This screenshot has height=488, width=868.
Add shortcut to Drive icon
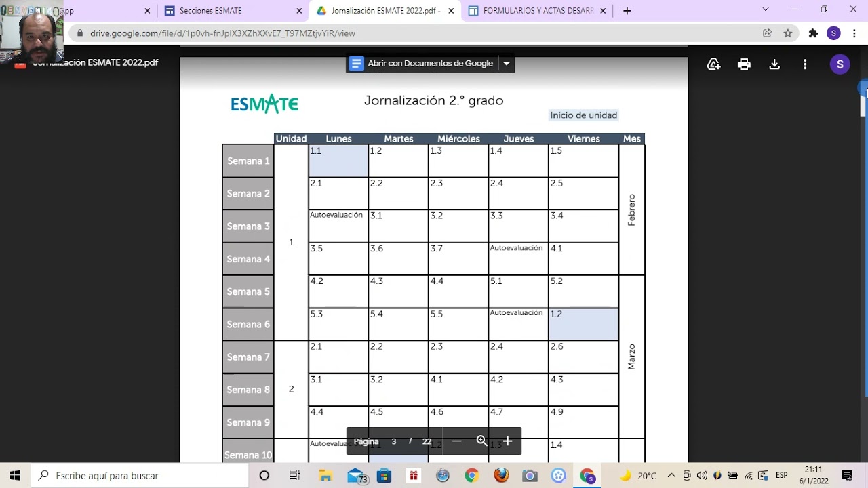tap(713, 64)
